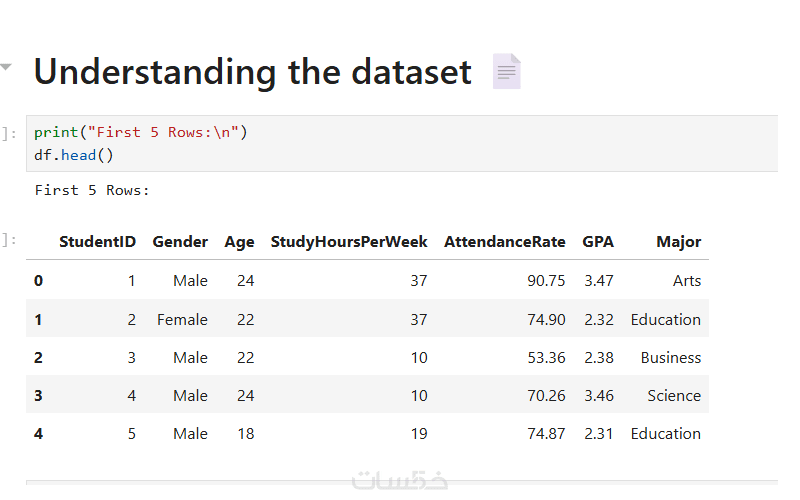Click the Arts cell in the Major column
The image size is (800, 500).
pos(687,281)
